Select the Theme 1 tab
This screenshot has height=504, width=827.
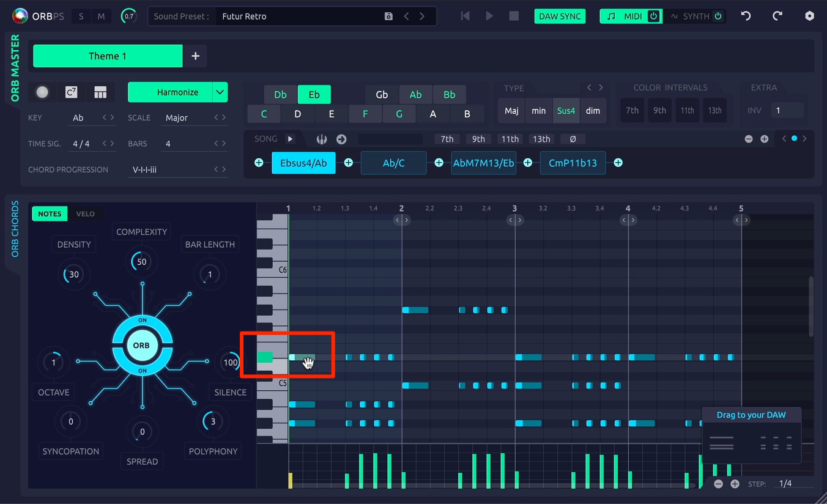tap(108, 56)
